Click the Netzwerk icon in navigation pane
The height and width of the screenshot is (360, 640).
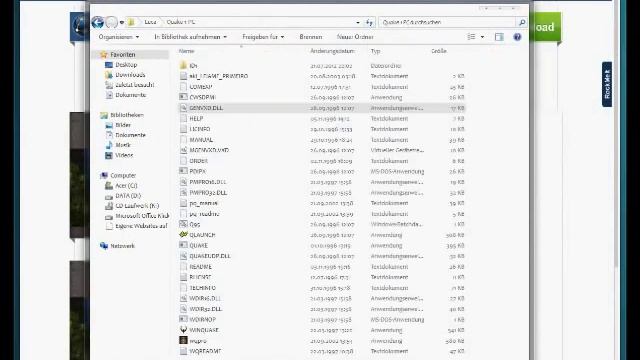(x=104, y=246)
